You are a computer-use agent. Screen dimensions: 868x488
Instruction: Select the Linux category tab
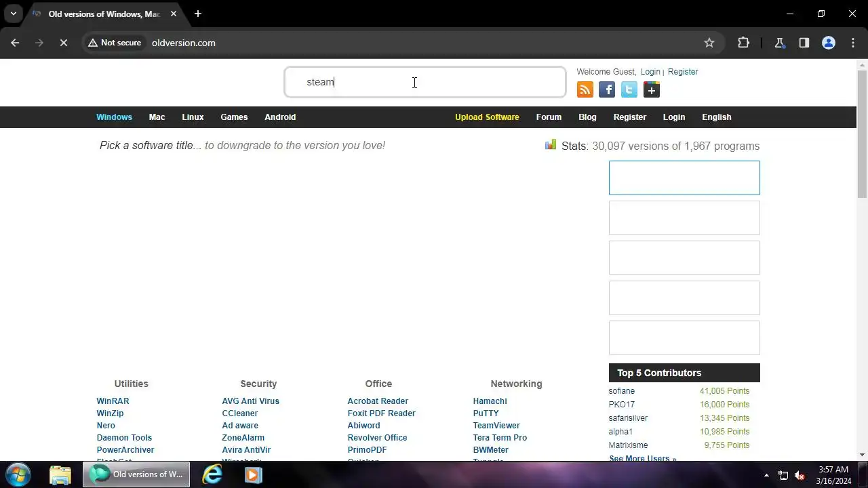193,117
